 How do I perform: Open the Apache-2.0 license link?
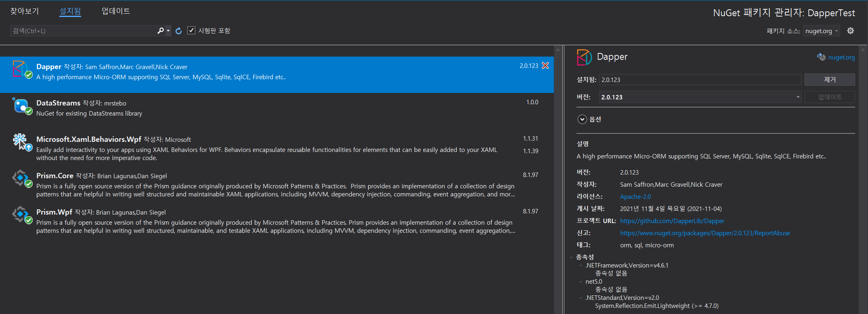point(635,197)
